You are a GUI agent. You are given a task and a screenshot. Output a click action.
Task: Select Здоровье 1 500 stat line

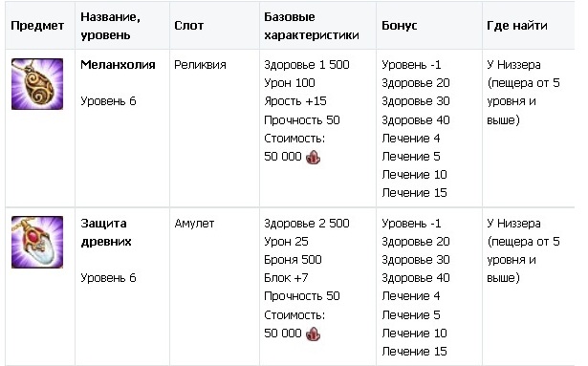[x=307, y=64]
